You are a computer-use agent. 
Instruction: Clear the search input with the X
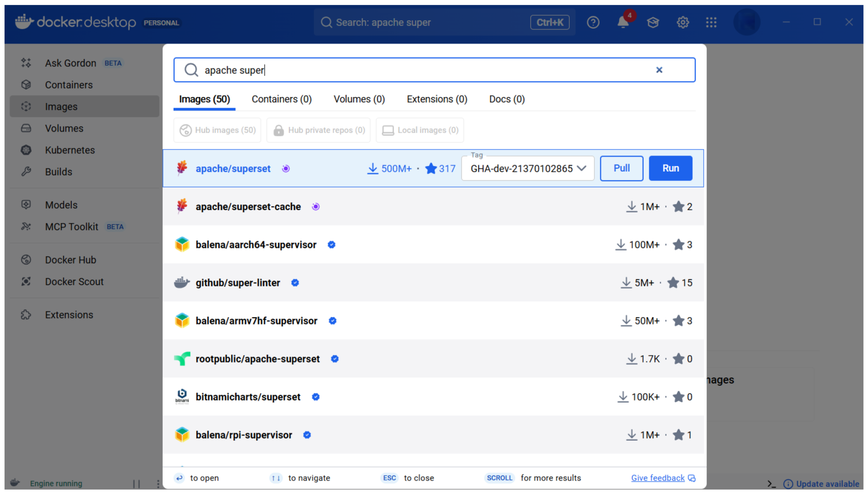659,70
